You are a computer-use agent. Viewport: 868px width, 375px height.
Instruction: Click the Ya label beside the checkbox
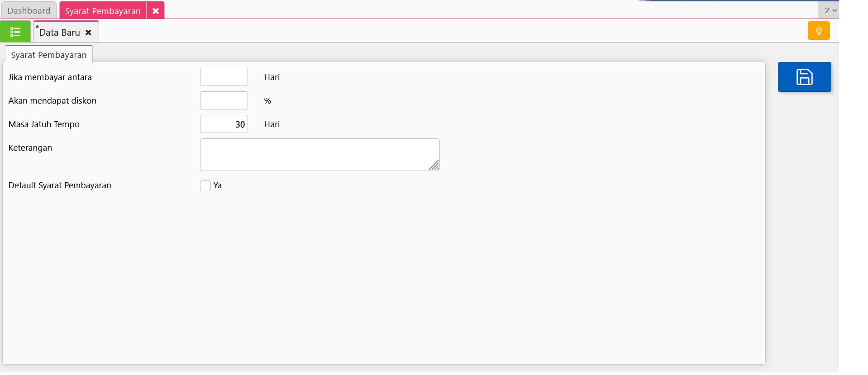pos(218,185)
